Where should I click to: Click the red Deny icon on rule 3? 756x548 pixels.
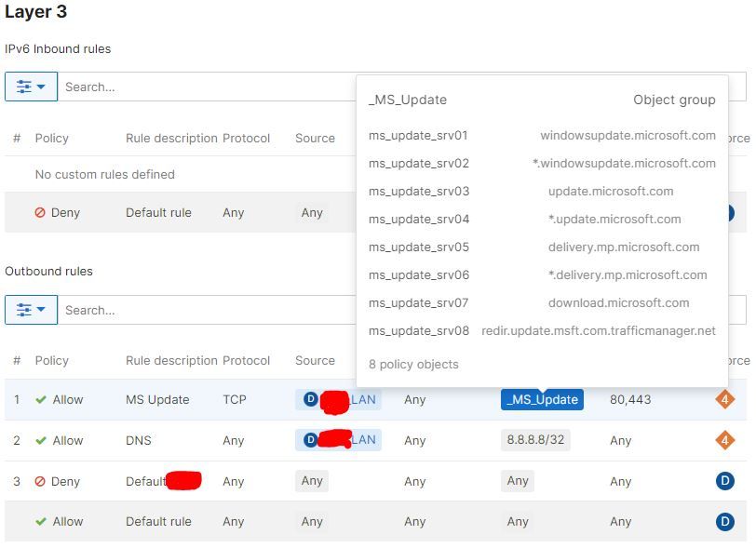[41, 481]
